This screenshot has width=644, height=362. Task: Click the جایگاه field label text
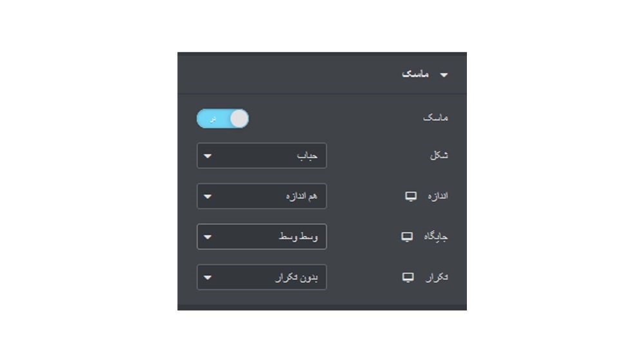tap(436, 236)
